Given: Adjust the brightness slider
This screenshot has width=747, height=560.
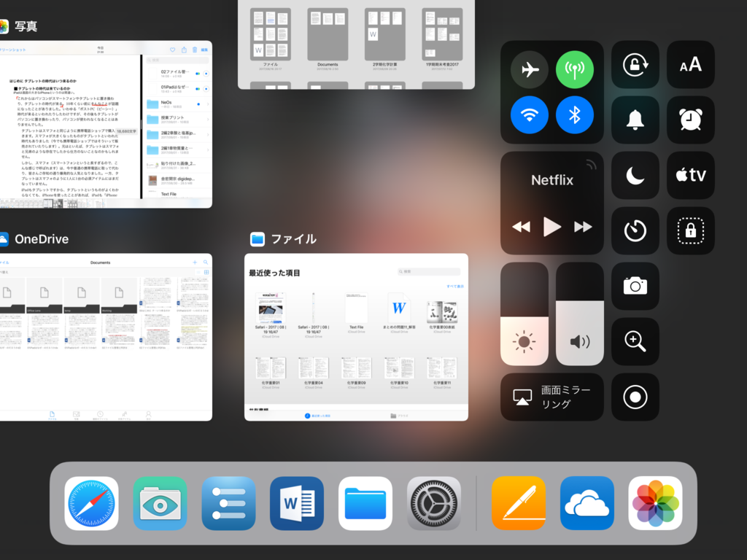Looking at the screenshot, I should click(x=524, y=314).
